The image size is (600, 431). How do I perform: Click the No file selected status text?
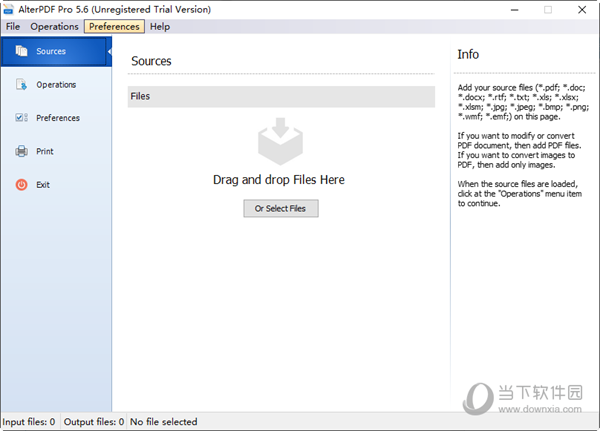point(164,422)
